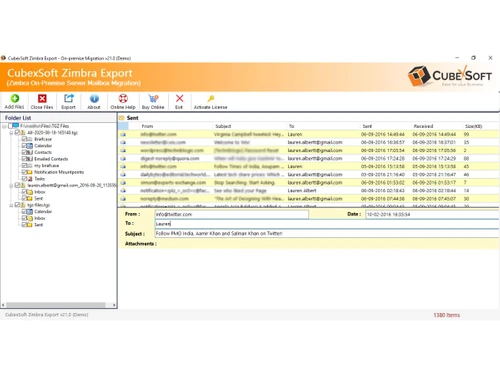Sort by the Size(KB) column header

(x=474, y=126)
